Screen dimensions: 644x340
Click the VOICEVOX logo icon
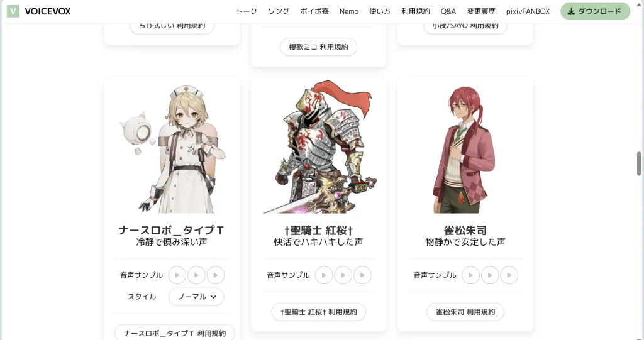click(13, 11)
